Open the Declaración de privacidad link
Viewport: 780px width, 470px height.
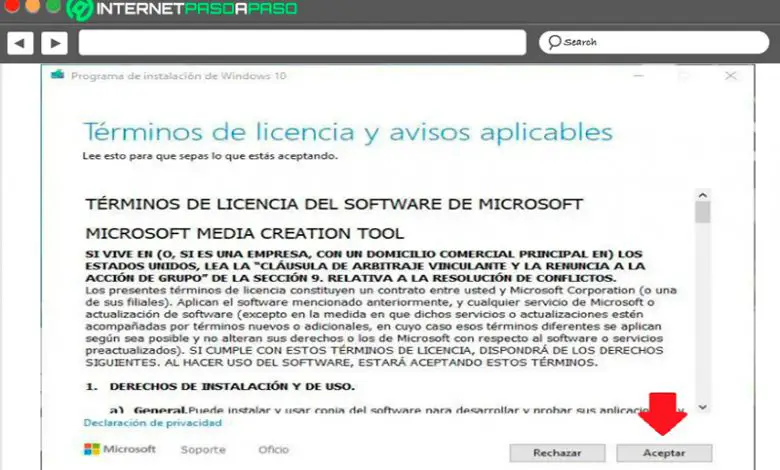click(x=153, y=423)
